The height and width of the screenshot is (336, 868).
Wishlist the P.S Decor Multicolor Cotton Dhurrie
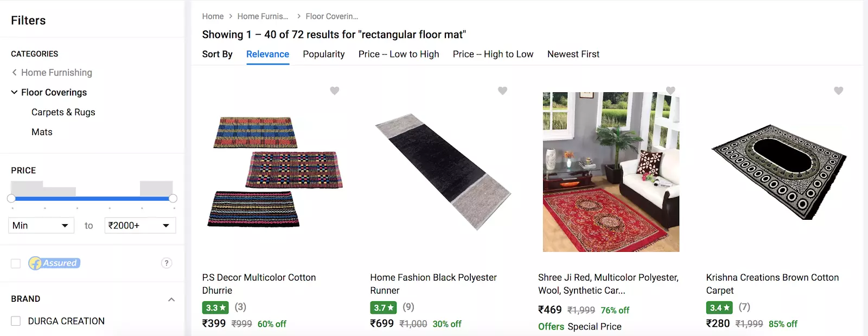point(335,91)
